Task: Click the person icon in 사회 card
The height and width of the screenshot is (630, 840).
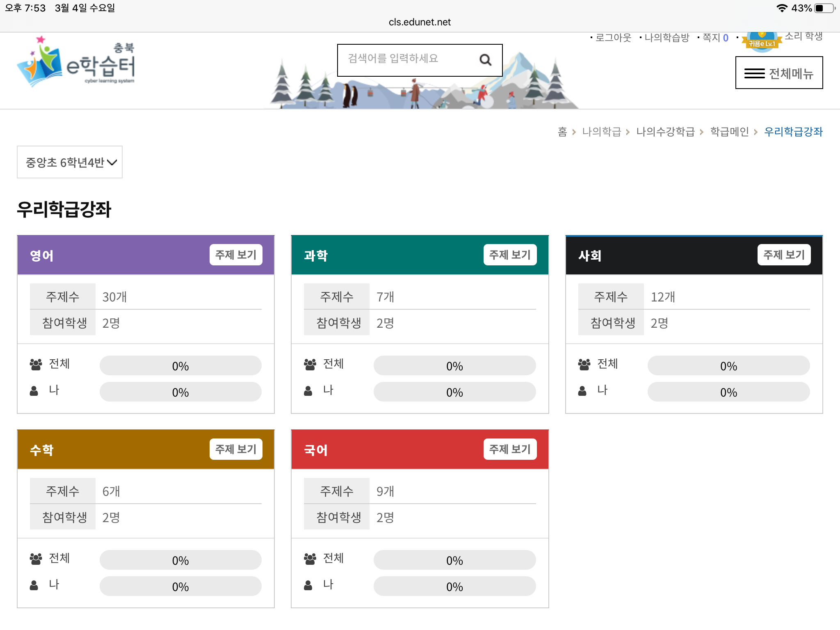Action: (x=582, y=391)
